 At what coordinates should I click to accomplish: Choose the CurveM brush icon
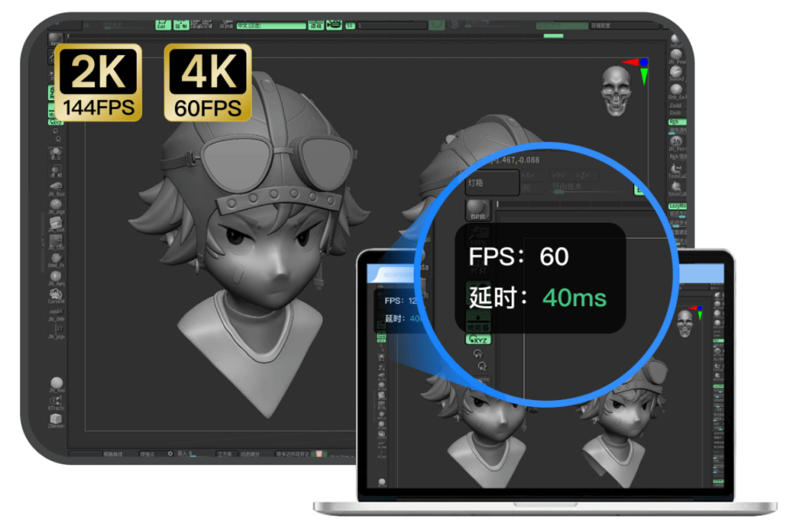point(56,296)
